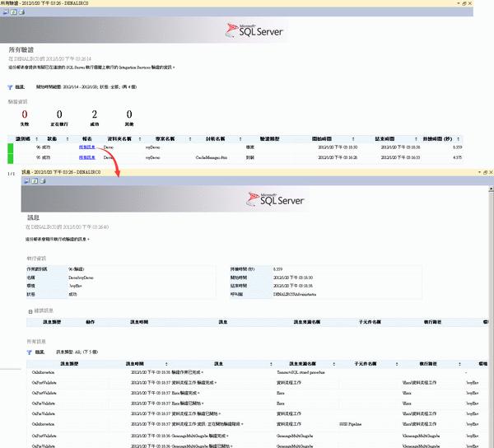The height and width of the screenshot is (448, 494).
Task: Float the 所有驗證 report window
Action: tap(464, 3)
